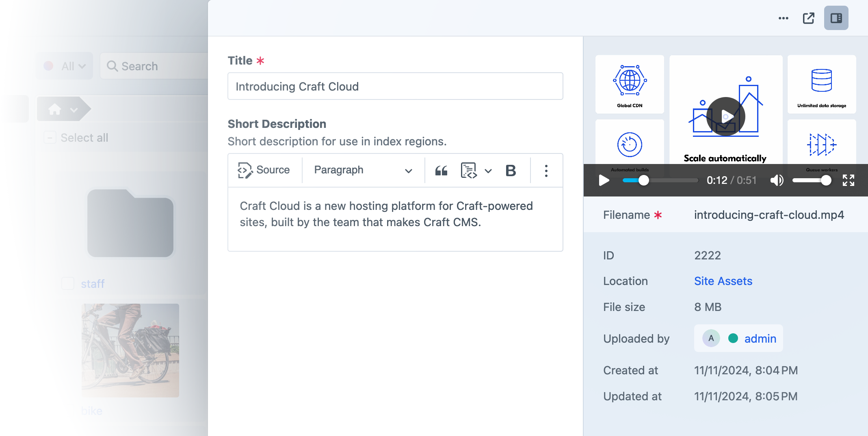Tick the staff folder checkbox
This screenshot has height=436, width=868.
[x=67, y=283]
